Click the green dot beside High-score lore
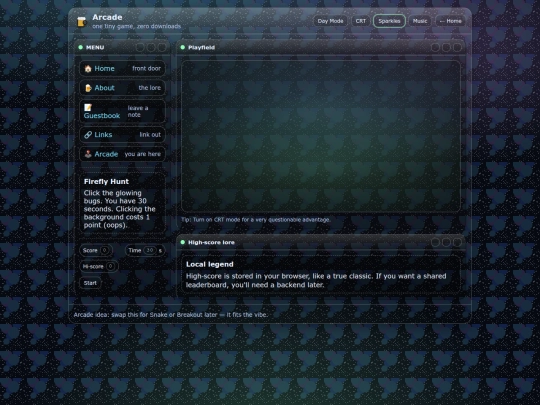The image size is (540, 405). click(x=183, y=242)
